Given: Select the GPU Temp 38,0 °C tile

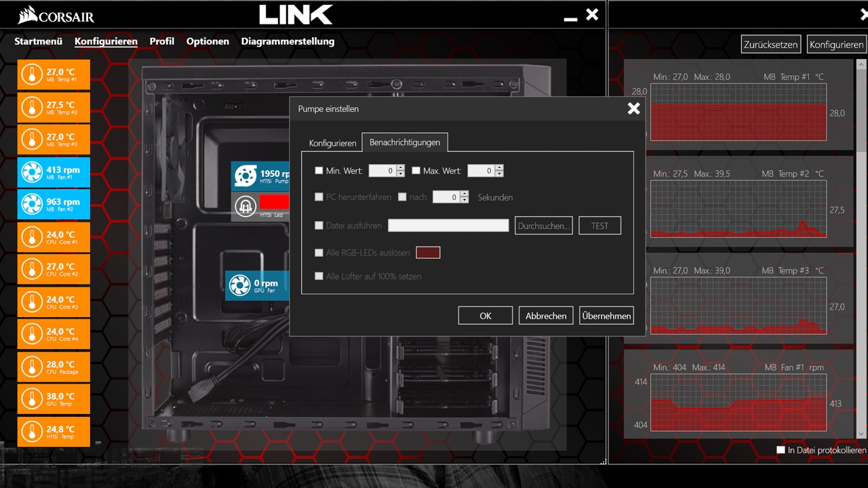Looking at the screenshot, I should 54,400.
